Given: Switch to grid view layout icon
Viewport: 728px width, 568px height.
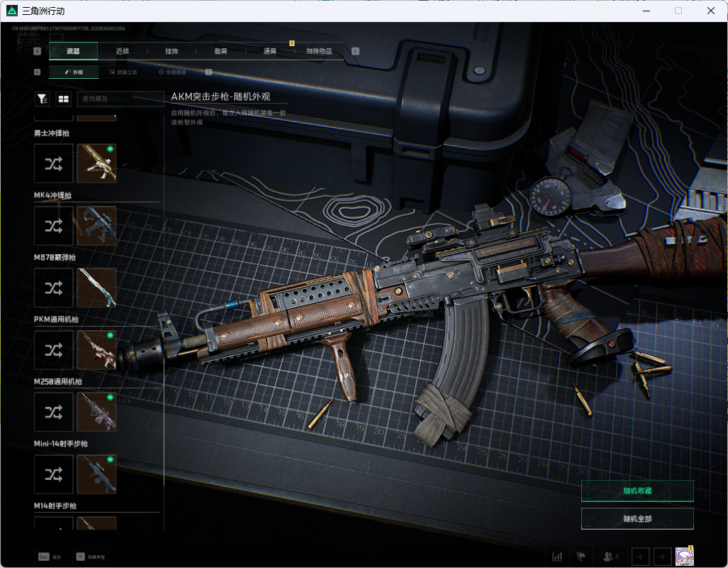Looking at the screenshot, I should click(64, 99).
